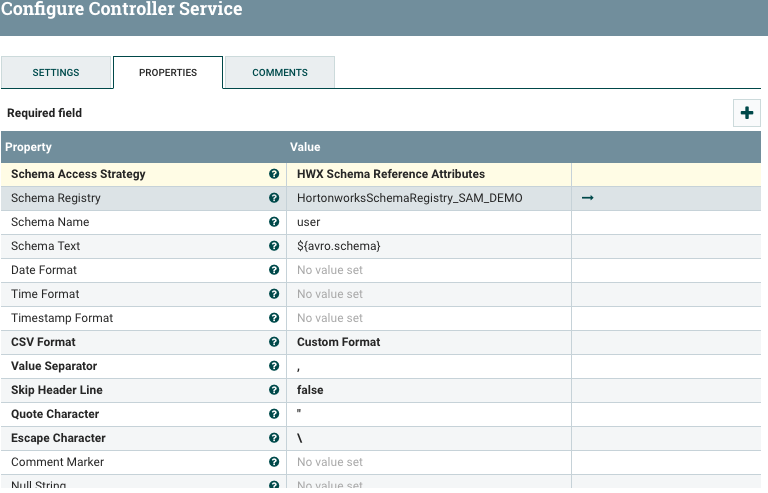
Task: Go to Schema Registry service arrow icon
Action: pos(588,198)
